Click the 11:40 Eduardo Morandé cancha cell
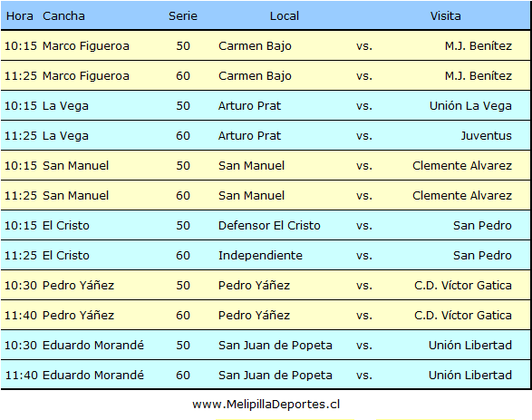This screenshot has width=532, height=420. pyautogui.click(x=93, y=375)
